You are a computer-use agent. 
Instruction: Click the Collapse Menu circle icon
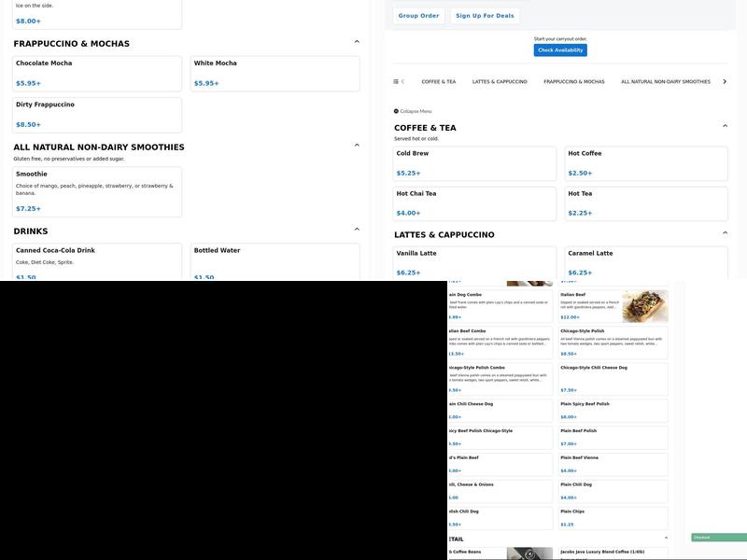click(396, 111)
